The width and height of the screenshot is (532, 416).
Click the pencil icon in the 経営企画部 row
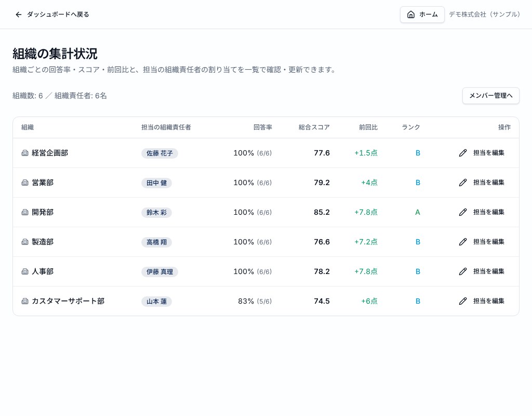click(x=463, y=153)
